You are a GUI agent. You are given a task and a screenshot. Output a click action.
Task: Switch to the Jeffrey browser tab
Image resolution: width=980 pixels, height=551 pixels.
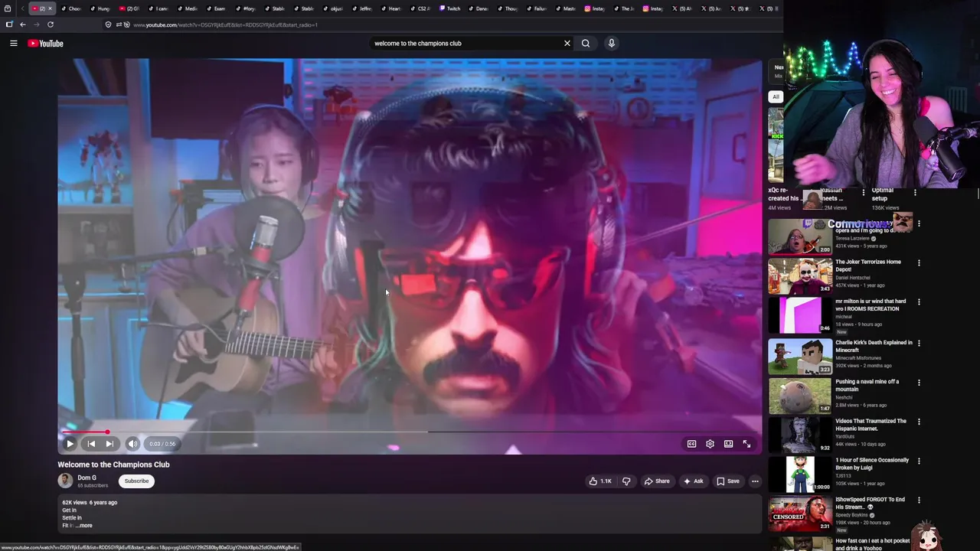pyautogui.click(x=362, y=8)
